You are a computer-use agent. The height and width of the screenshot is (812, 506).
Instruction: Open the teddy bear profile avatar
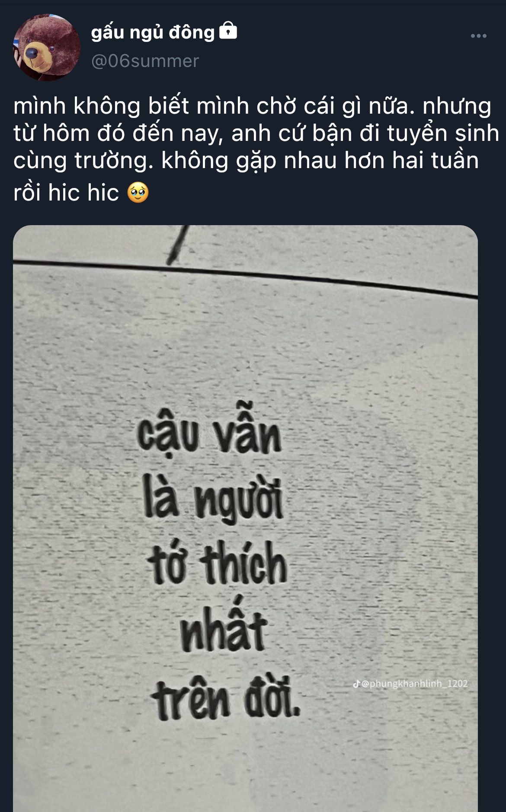tap(47, 48)
